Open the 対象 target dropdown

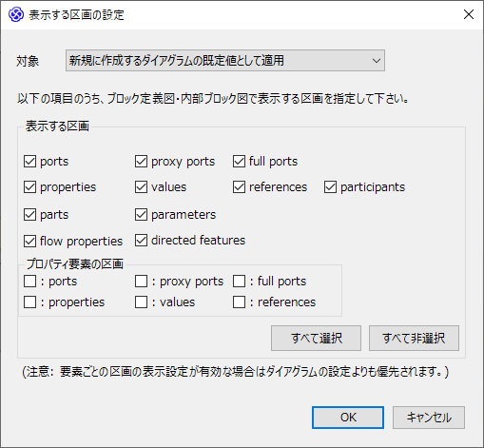(225, 60)
